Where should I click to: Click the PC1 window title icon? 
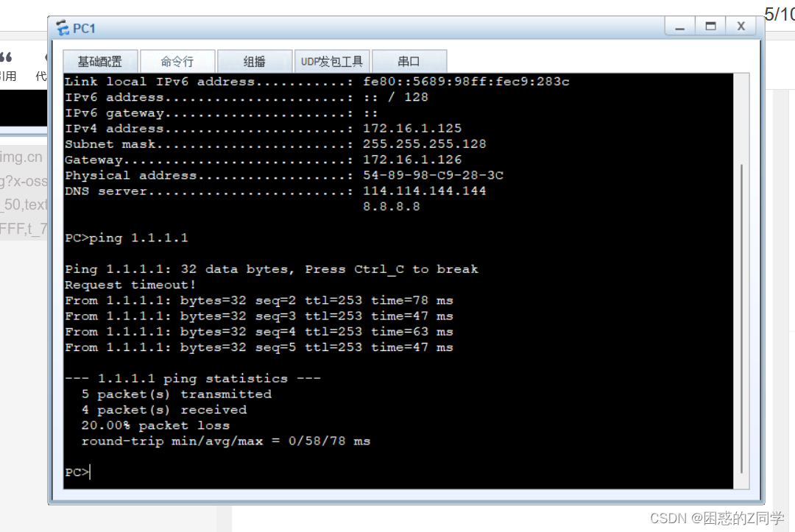63,28
